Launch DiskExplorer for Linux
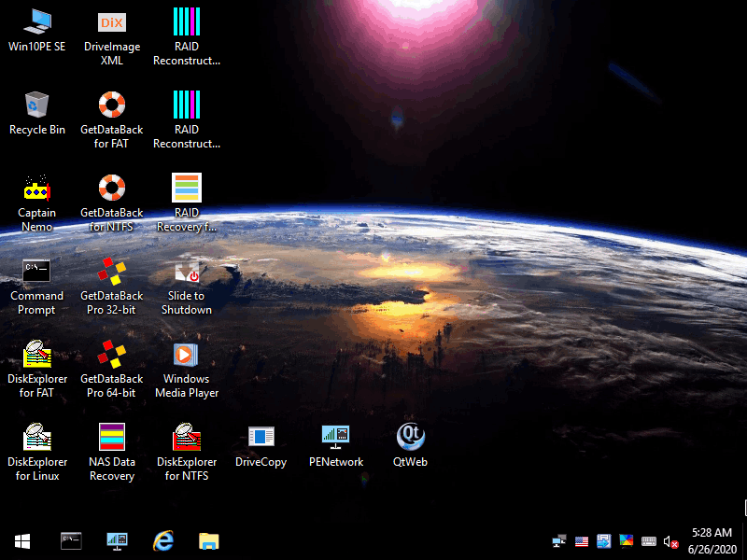 [x=36, y=437]
